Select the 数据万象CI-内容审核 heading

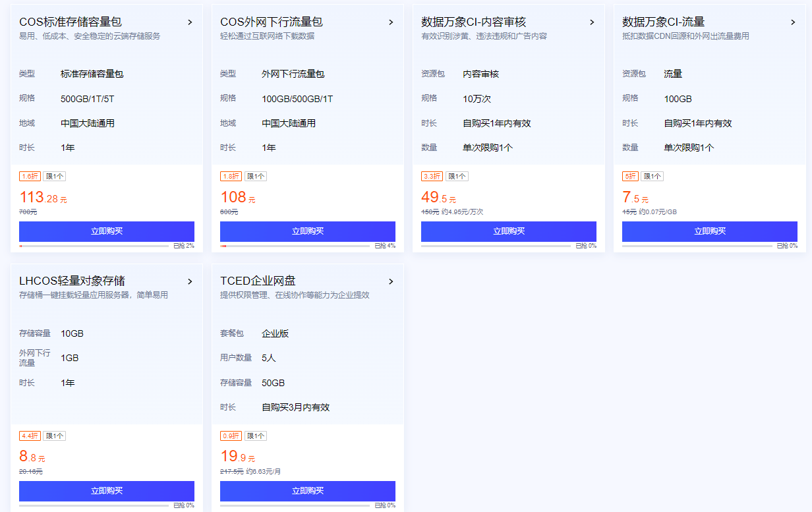click(474, 22)
